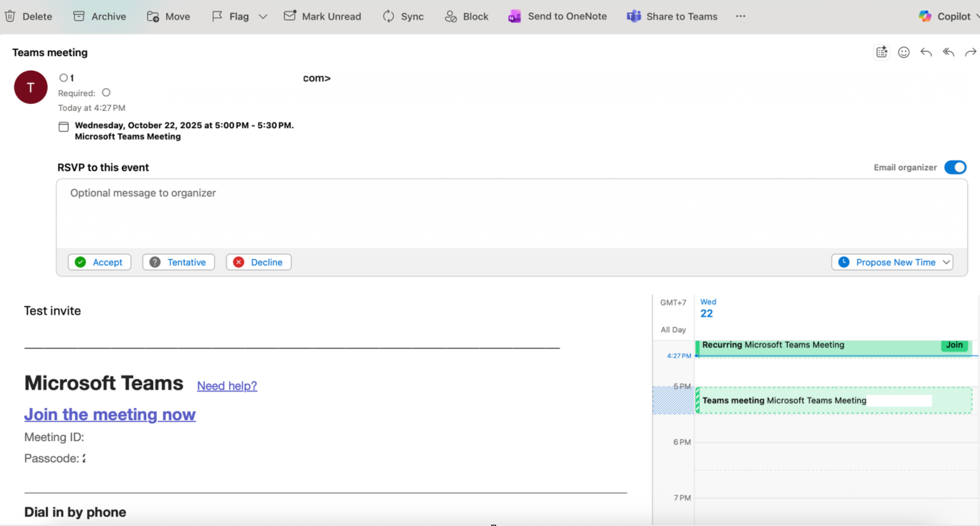The width and height of the screenshot is (980, 526).
Task: Click the Need help? link
Action: point(227,386)
